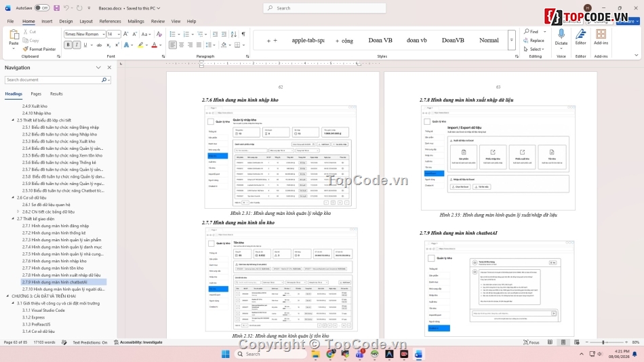The image size is (644, 362).
Task: Close the Navigation pane
Action: (x=109, y=67)
